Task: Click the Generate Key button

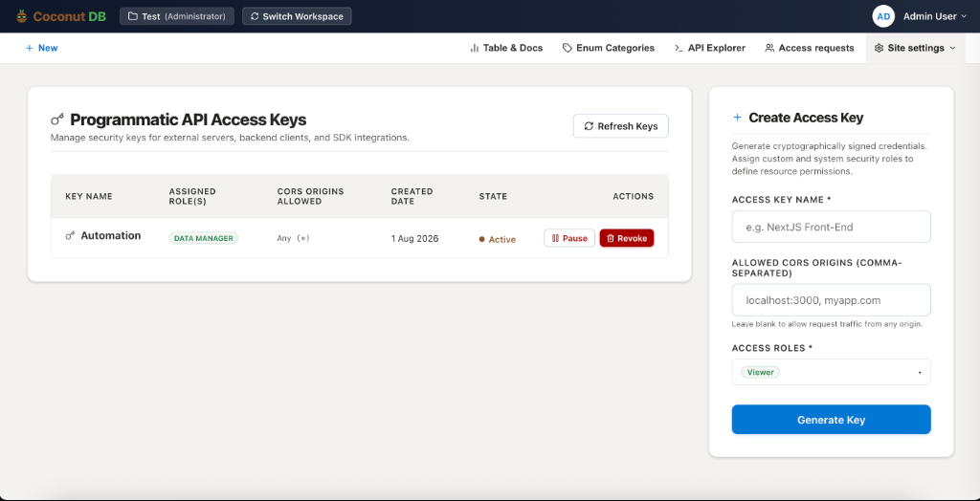Action: click(832, 420)
